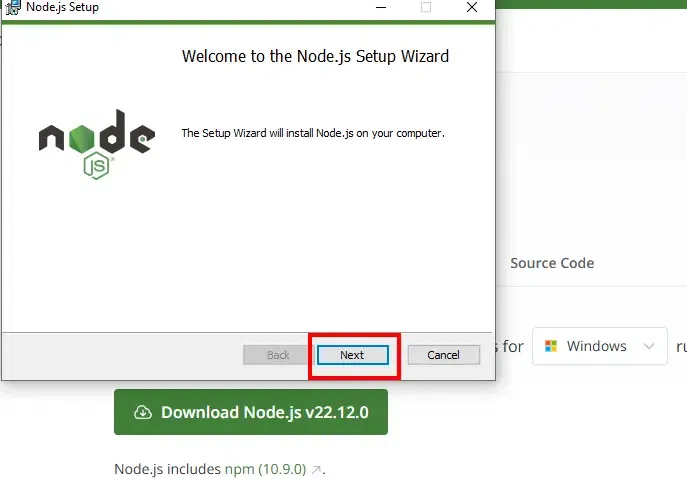Minimize the Node.js Setup window
The width and height of the screenshot is (687, 481).
pyautogui.click(x=381, y=7)
